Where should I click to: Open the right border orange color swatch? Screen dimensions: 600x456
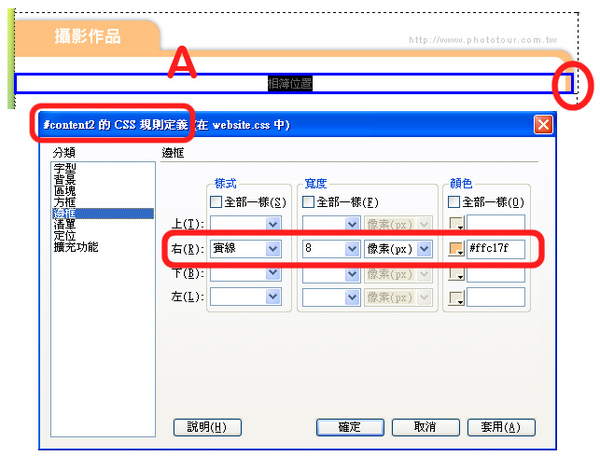point(457,249)
